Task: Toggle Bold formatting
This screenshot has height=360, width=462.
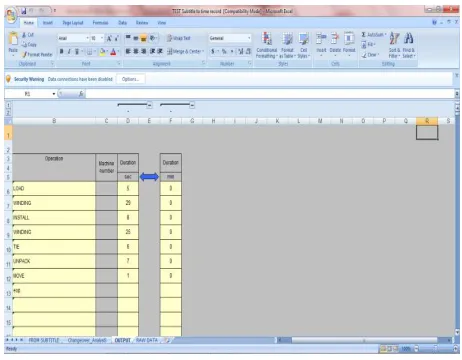Action: pyautogui.click(x=61, y=52)
